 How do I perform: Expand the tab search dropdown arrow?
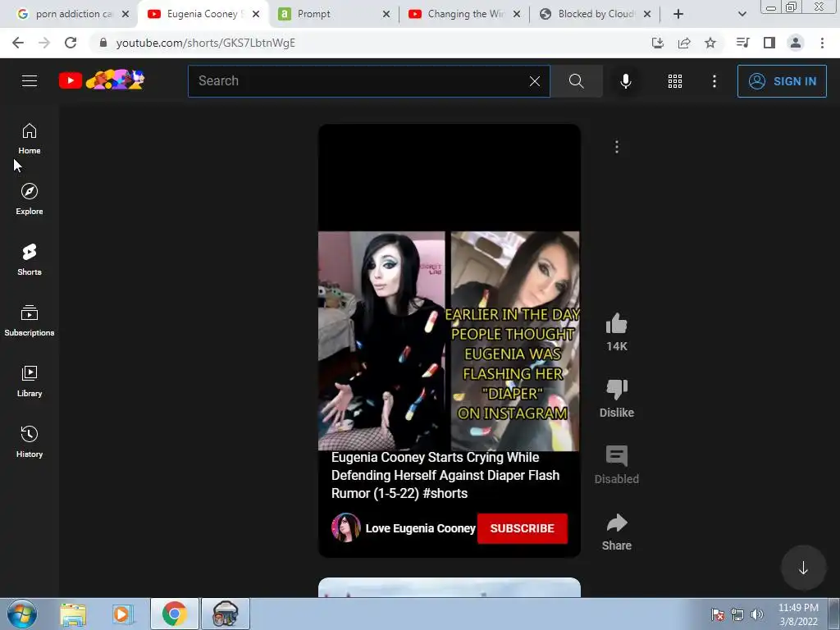[742, 14]
